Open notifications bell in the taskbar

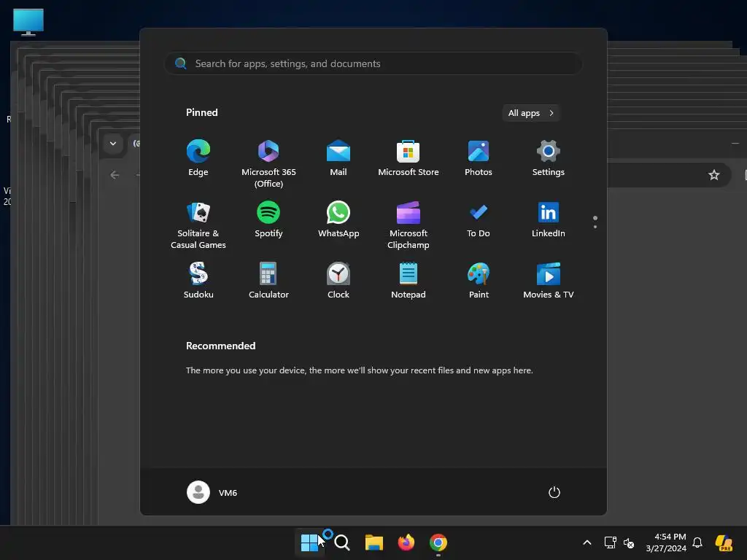(697, 542)
